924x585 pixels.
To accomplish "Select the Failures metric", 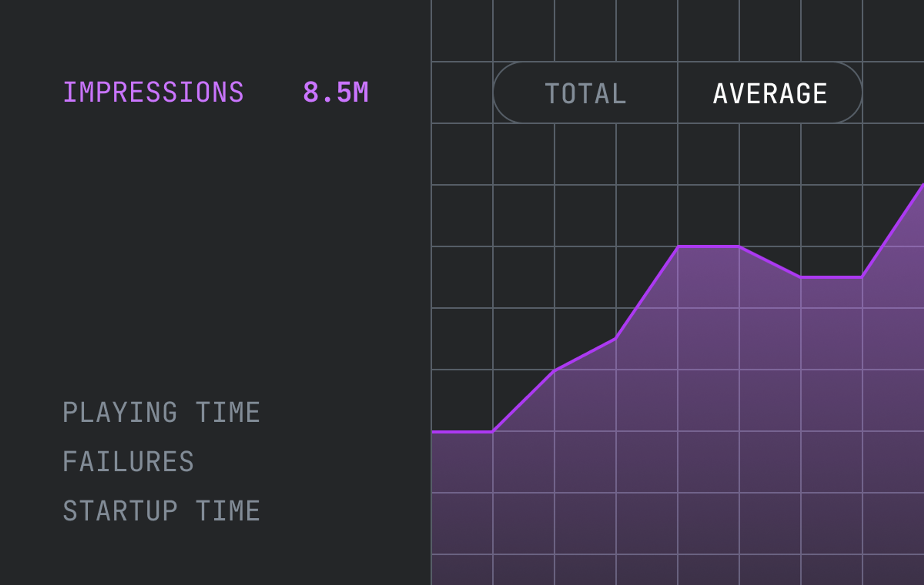I will click(128, 461).
